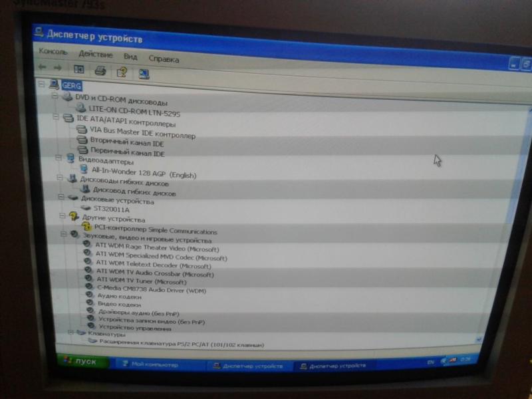Open the пуск Start button
Viewport: 532px width, 399px height.
click(x=84, y=361)
